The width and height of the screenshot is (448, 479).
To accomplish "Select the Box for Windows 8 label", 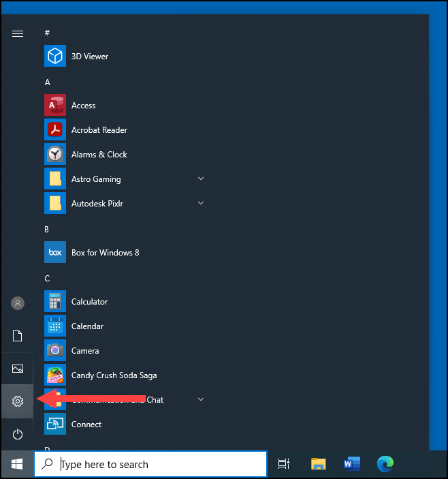I will pyautogui.click(x=106, y=253).
